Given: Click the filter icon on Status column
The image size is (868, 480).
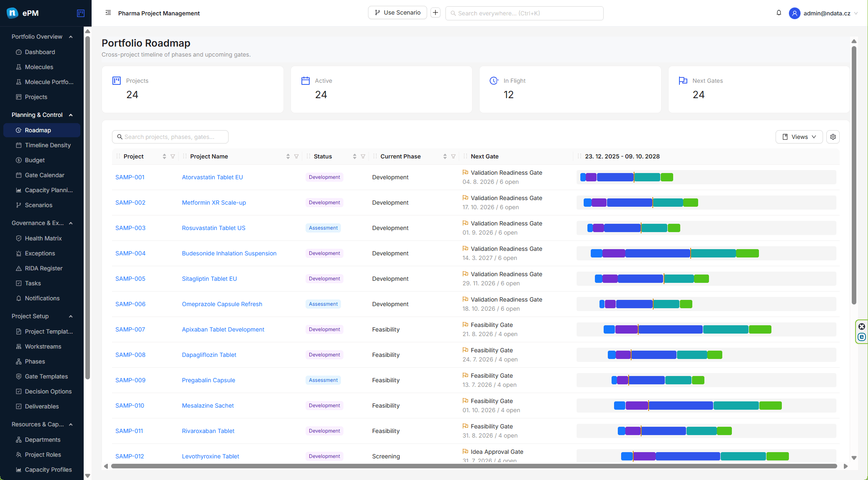Looking at the screenshot, I should tap(363, 156).
